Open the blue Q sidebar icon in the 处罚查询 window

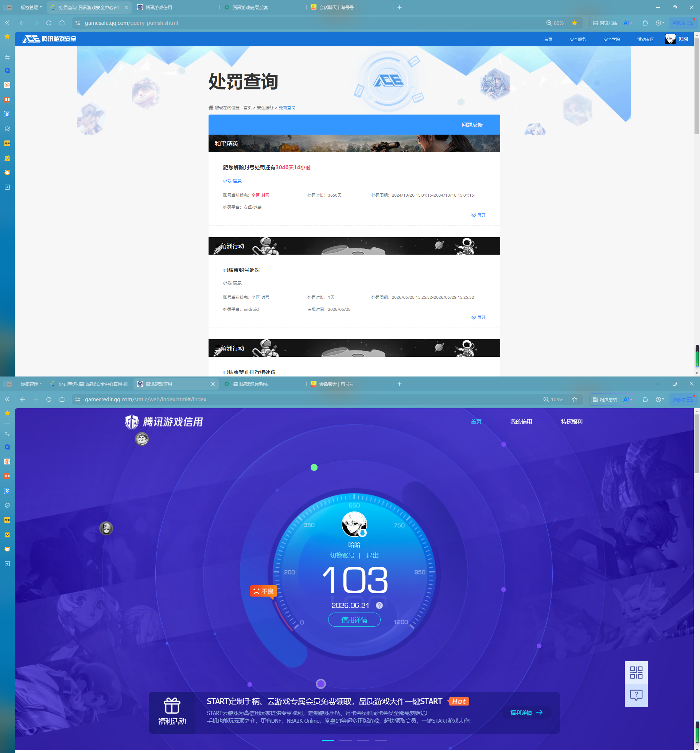coord(7,70)
